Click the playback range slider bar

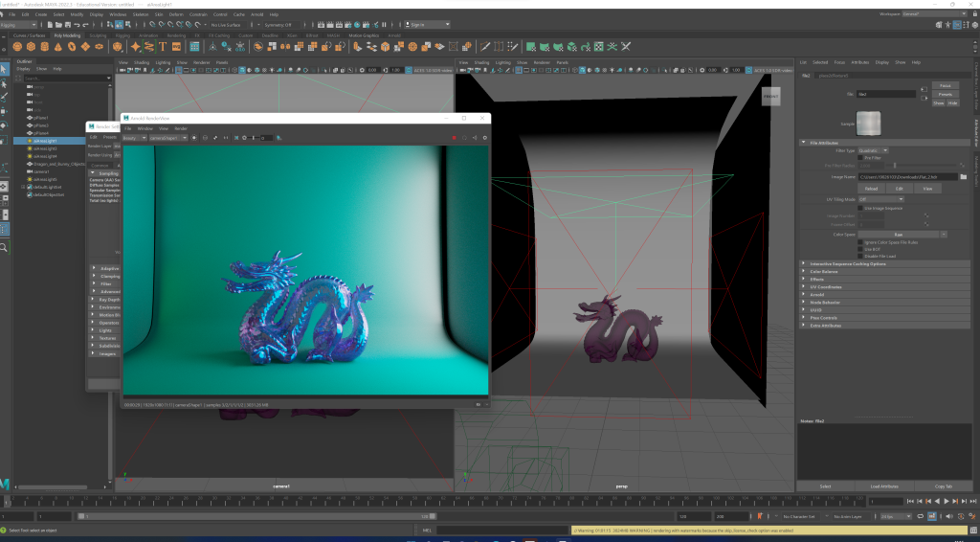pyautogui.click(x=256, y=516)
